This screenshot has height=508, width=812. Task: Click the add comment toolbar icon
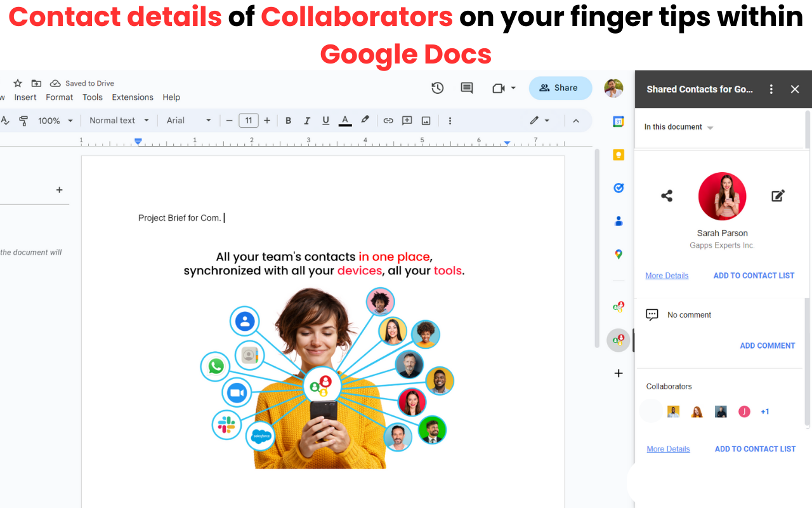point(407,121)
